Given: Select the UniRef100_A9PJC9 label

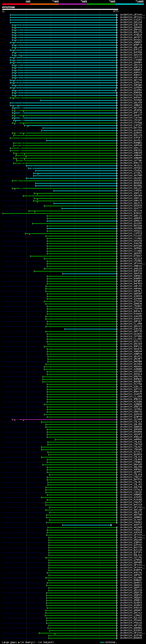Looking at the screenshot, I should tap(131, 67).
